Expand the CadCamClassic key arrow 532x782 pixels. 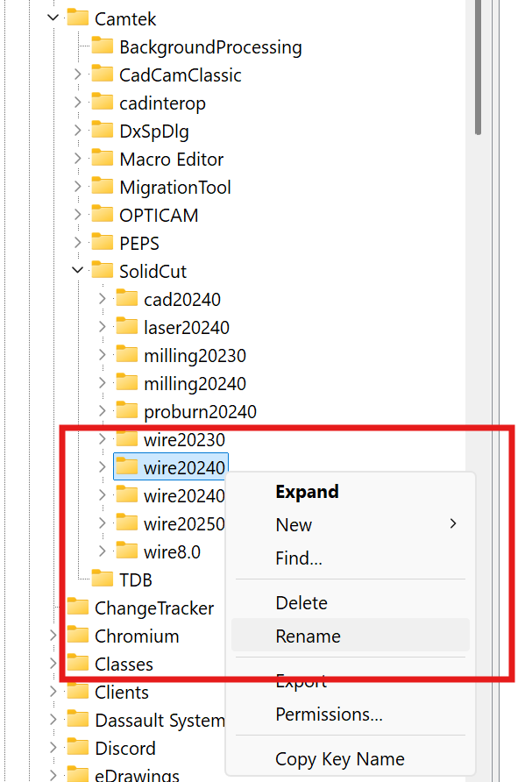[78, 75]
